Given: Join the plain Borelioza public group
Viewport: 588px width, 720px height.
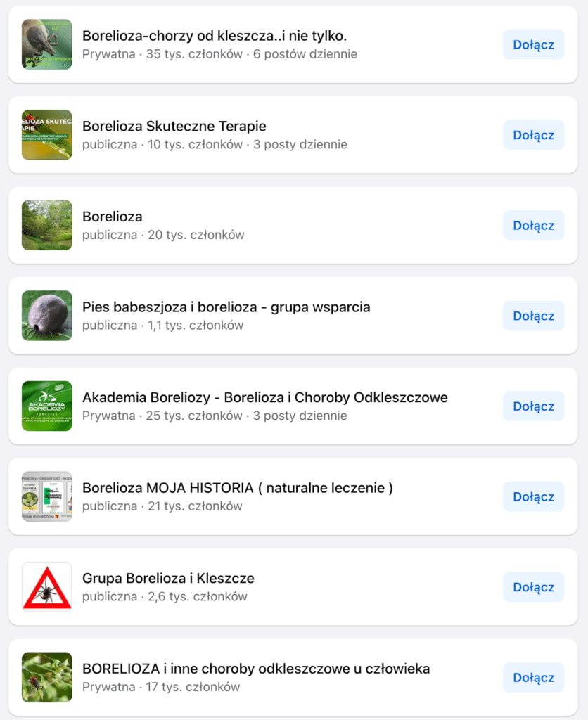Looking at the screenshot, I should click(x=533, y=226).
